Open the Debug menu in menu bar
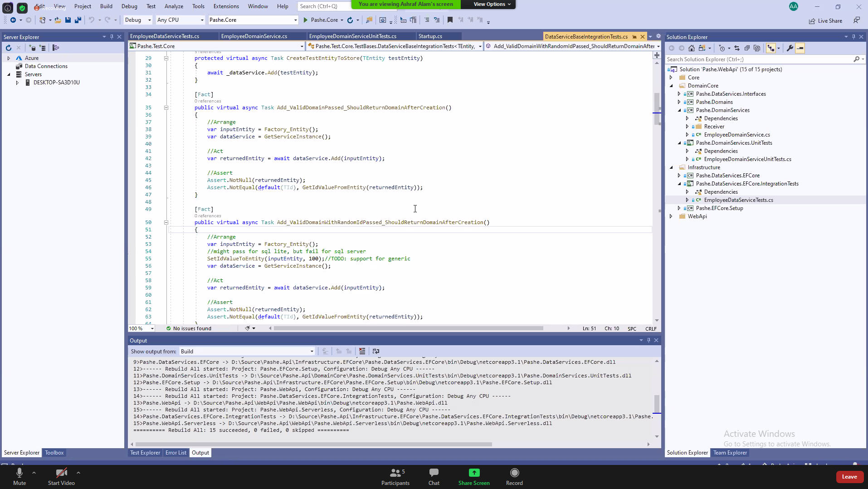 pos(129,6)
